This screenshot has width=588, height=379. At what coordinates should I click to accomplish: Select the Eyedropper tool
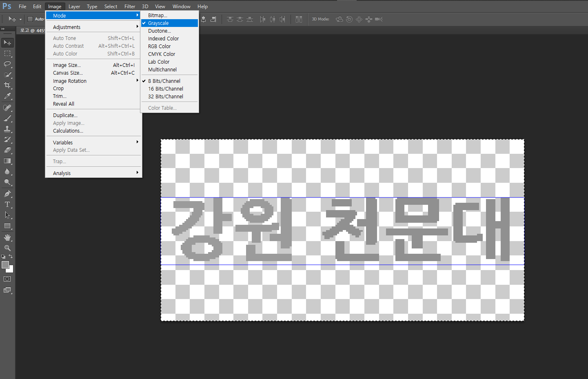pyautogui.click(x=7, y=96)
